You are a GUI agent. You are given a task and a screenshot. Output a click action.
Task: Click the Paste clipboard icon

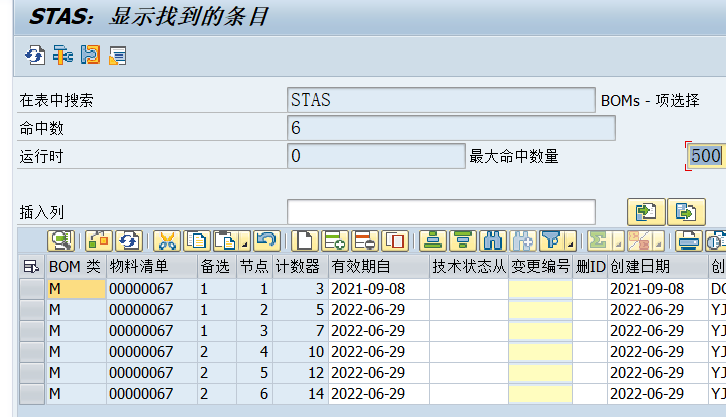(x=226, y=241)
